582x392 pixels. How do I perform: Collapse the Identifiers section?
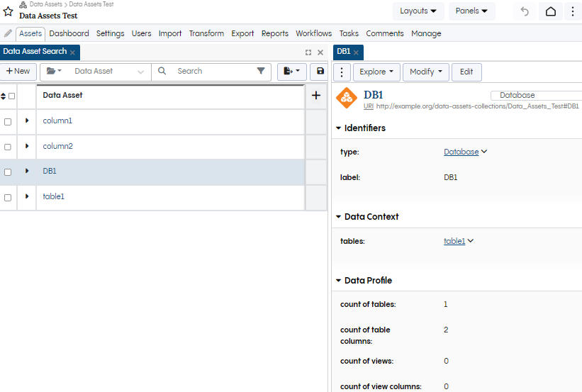338,128
